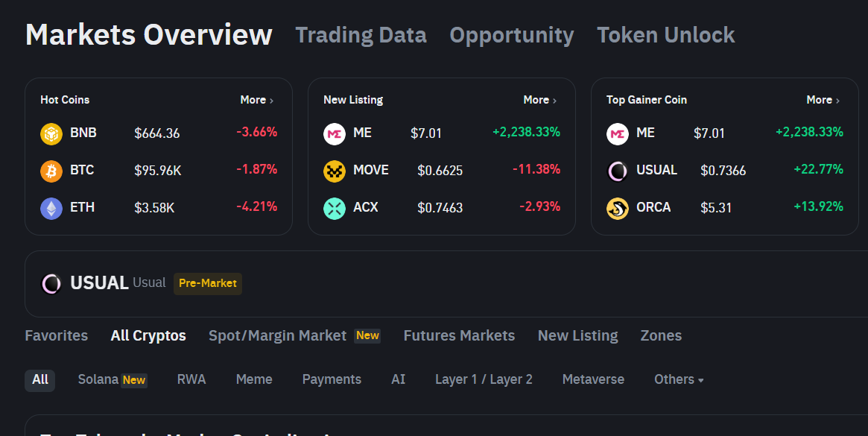Switch to Opportunity tab
868x436 pixels.
point(512,36)
